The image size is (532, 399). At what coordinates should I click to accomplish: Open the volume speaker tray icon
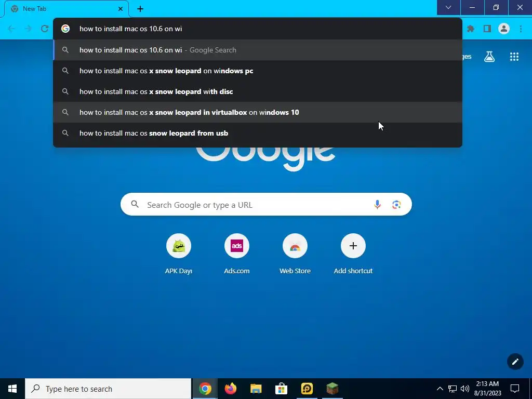coord(465,389)
